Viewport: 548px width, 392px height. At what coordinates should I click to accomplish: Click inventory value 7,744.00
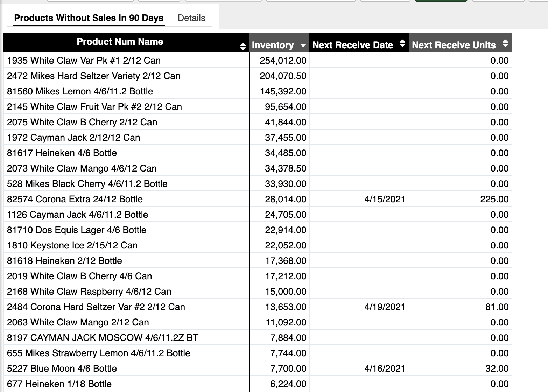tap(288, 353)
